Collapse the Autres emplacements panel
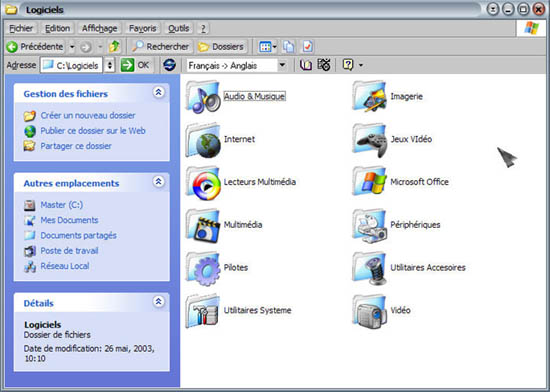 [159, 182]
